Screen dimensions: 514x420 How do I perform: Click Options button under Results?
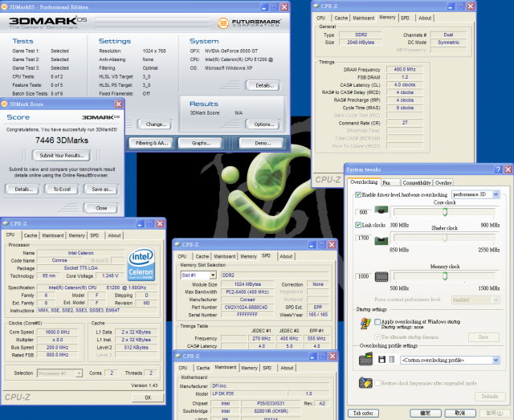(264, 124)
